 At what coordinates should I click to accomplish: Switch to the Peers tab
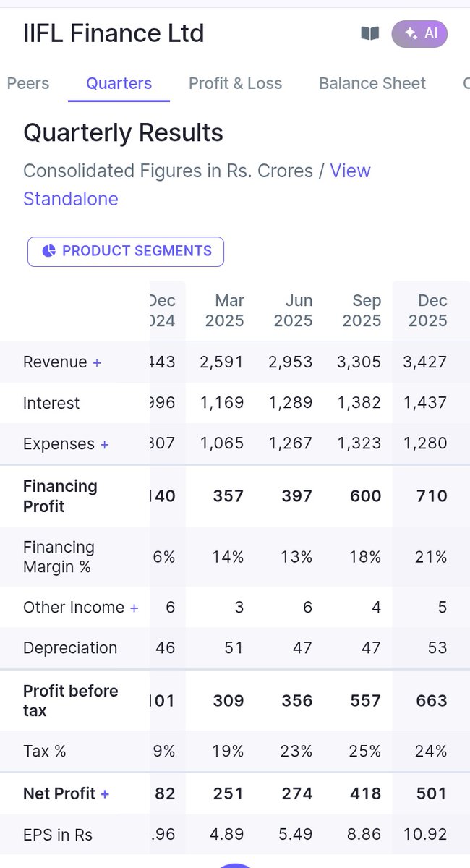[x=28, y=83]
